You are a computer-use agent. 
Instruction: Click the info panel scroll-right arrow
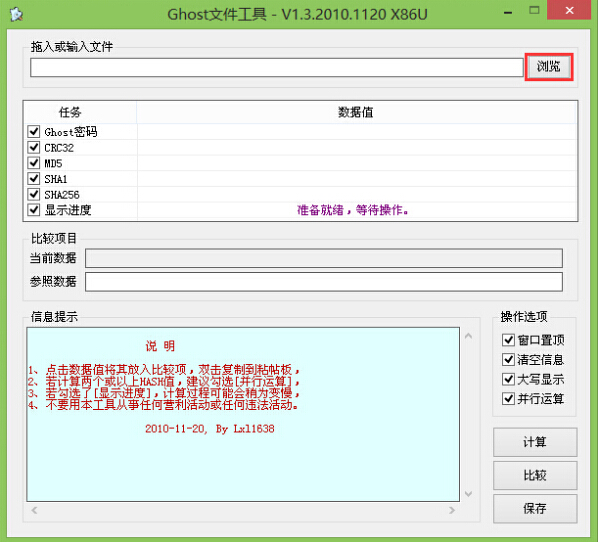(452, 510)
